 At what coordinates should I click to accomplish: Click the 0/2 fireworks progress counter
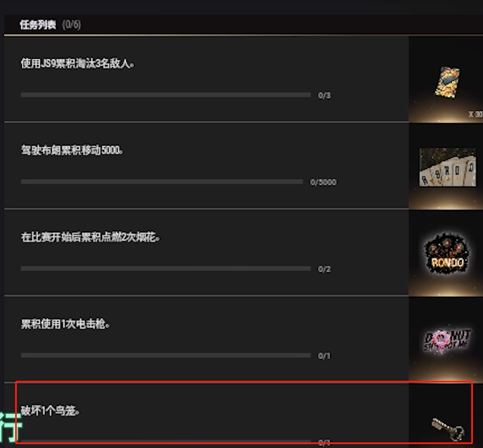coord(324,269)
